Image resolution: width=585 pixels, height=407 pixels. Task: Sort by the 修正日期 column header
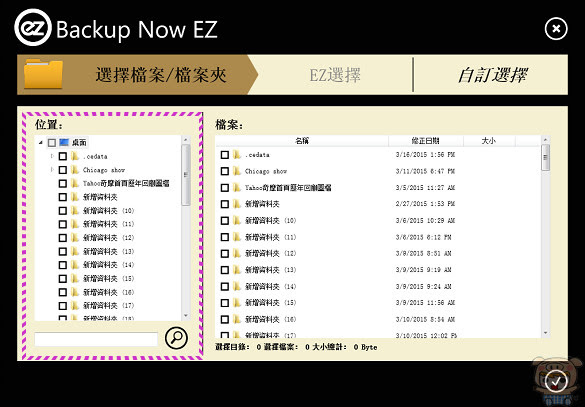(x=426, y=141)
